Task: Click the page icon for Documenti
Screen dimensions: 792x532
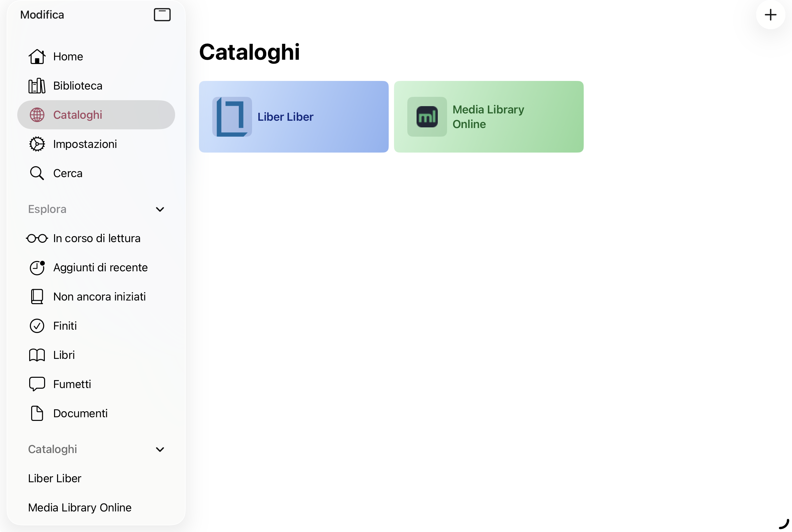Action: (x=37, y=414)
